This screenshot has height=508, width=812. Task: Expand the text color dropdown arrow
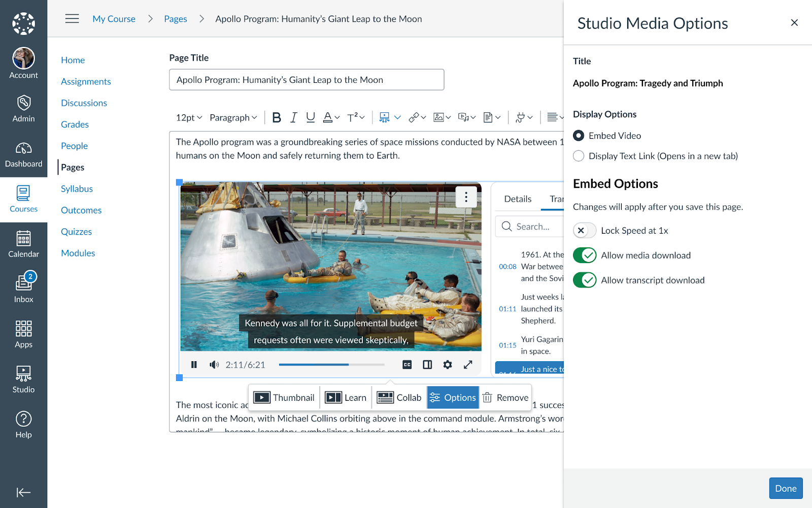coord(337,117)
